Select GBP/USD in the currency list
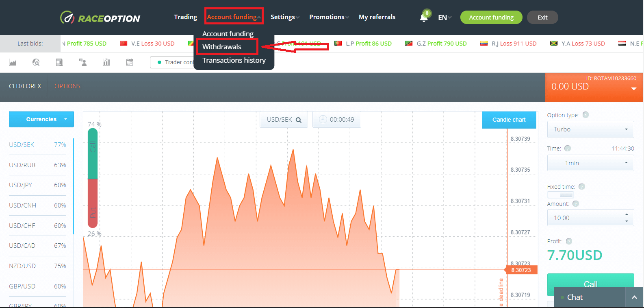Screen dimensions: 644x308 (37, 286)
